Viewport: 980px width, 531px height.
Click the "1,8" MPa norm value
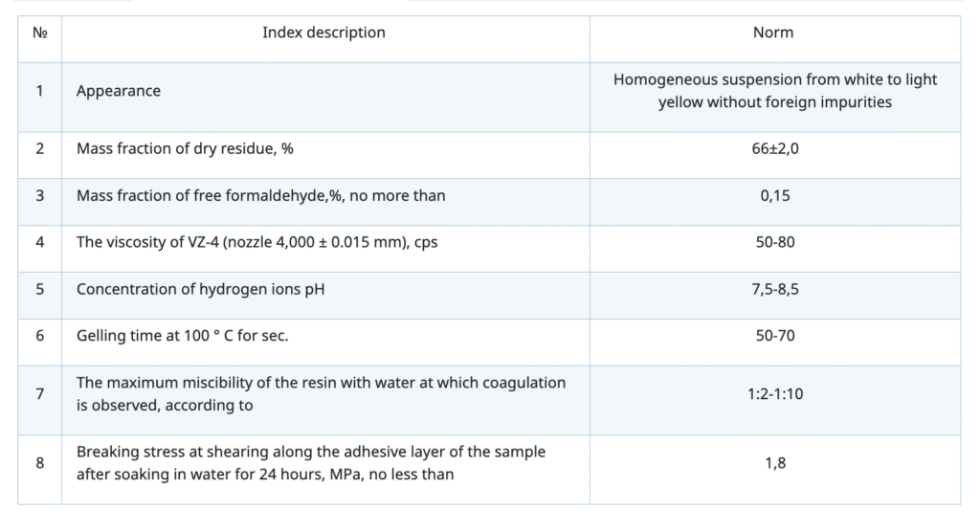click(x=774, y=463)
